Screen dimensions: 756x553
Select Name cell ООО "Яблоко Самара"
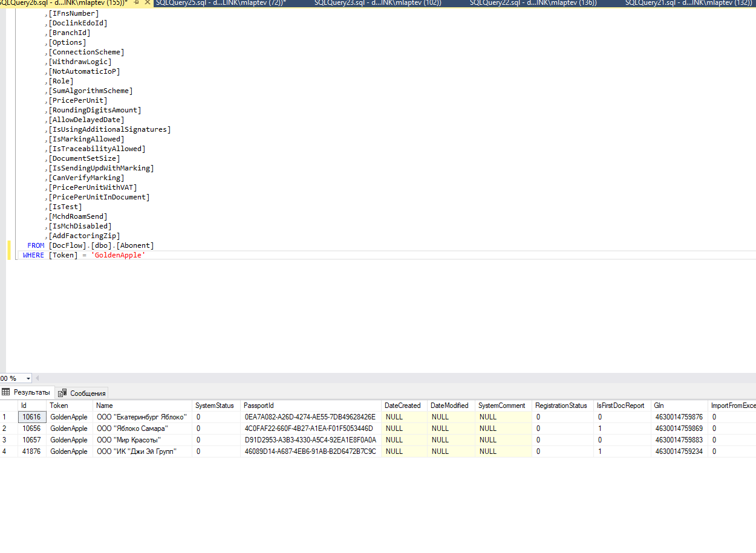tap(143, 428)
